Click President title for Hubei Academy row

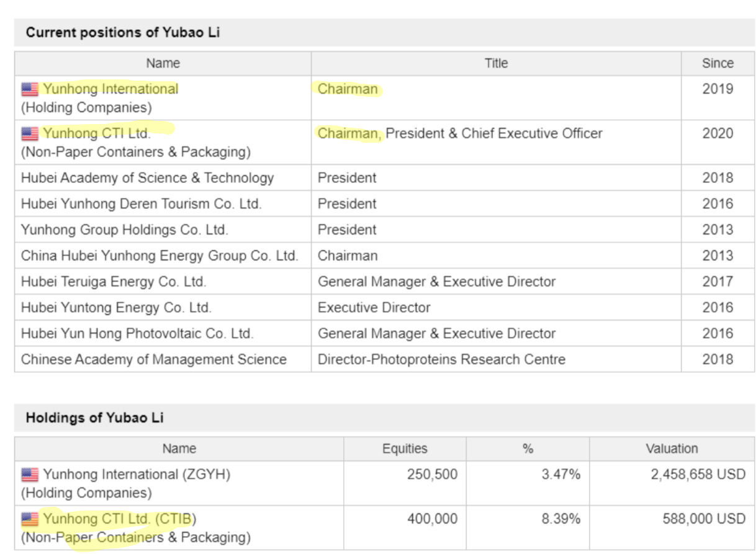347,178
